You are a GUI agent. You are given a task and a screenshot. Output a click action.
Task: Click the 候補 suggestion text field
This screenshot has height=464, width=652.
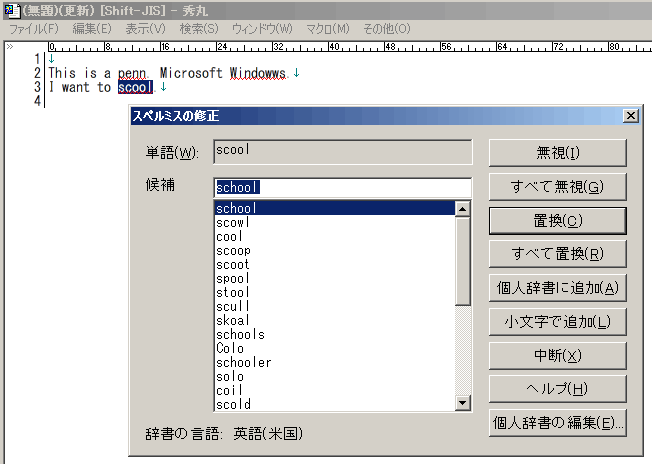point(342,187)
